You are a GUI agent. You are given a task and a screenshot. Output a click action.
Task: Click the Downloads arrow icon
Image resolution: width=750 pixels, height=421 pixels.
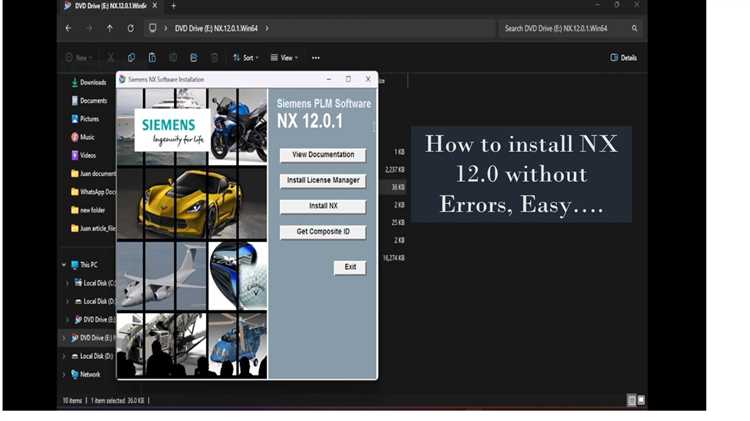75,83
